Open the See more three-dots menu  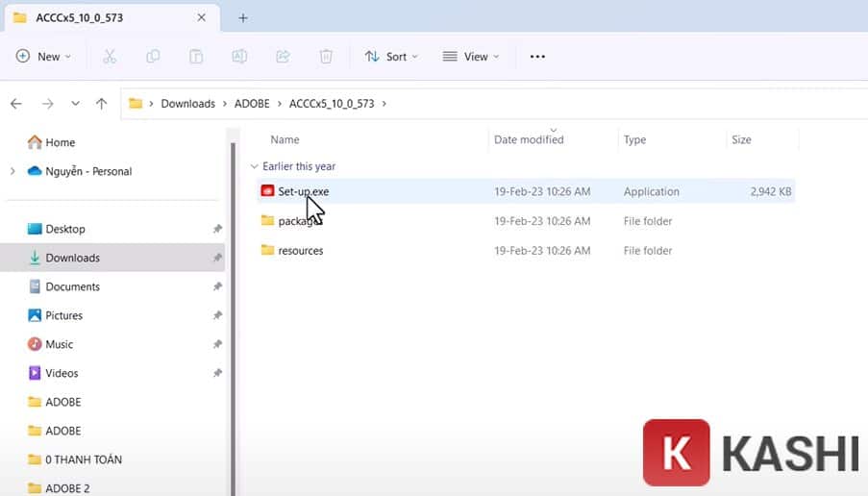[537, 57]
